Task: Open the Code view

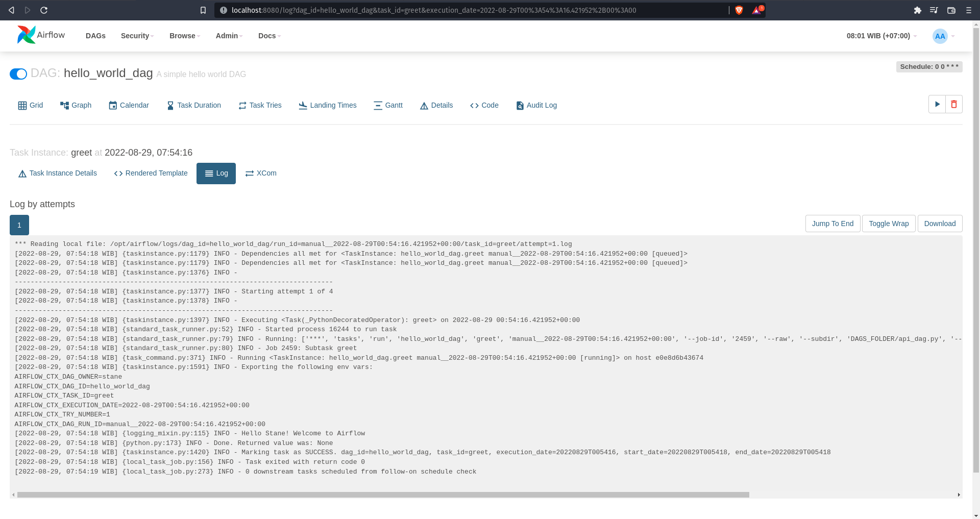Action: point(484,105)
